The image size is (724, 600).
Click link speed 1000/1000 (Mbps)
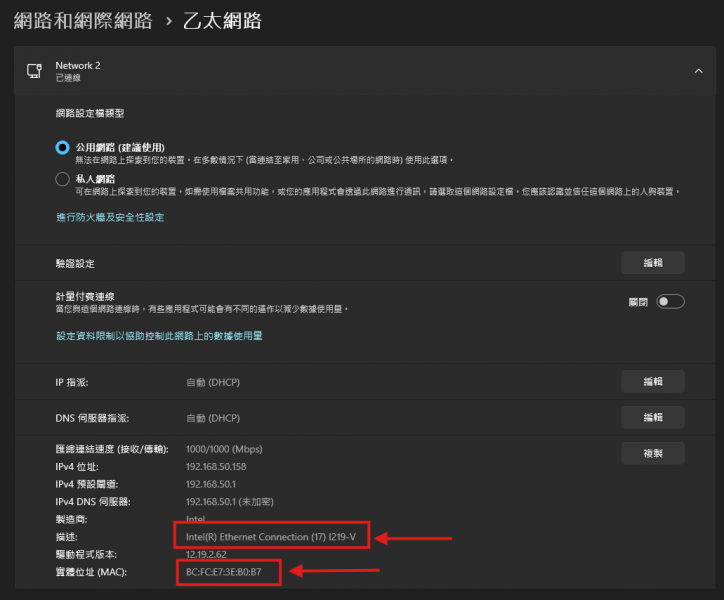[x=224, y=449]
